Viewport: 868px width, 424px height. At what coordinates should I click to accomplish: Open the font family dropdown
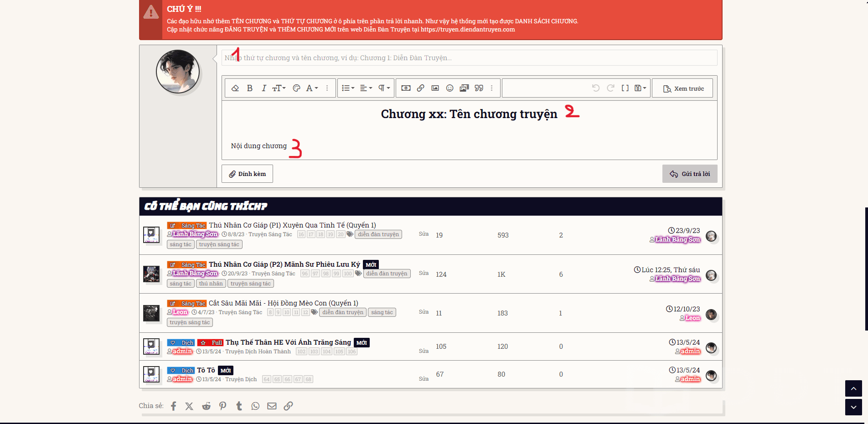pyautogui.click(x=312, y=88)
